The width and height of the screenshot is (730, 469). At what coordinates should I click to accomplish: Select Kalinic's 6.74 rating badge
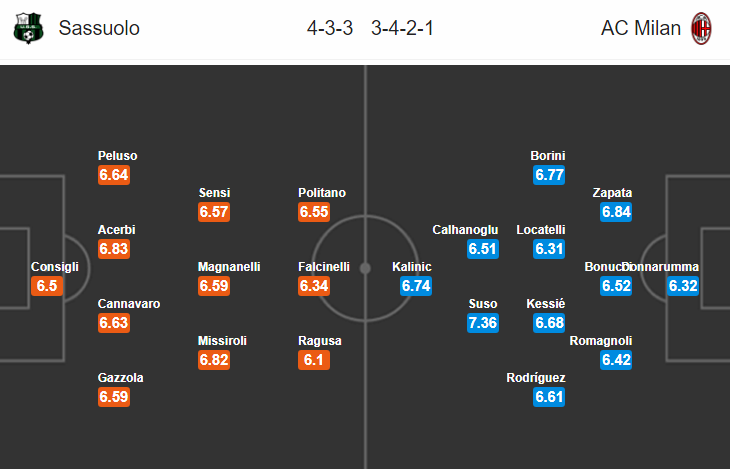click(x=416, y=285)
